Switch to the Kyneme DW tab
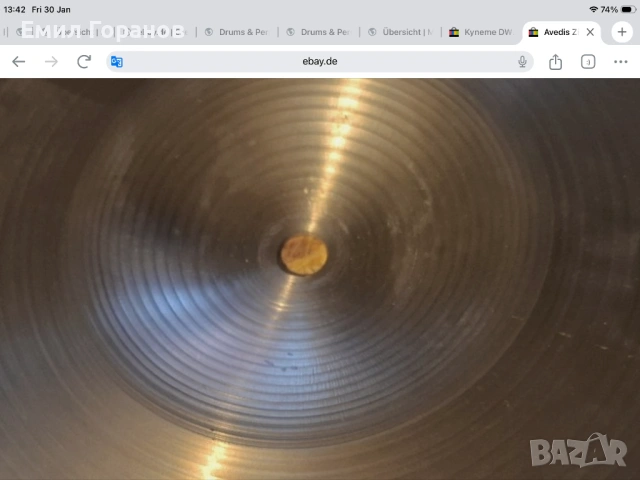Viewport: 640px width, 480px height. pos(482,32)
